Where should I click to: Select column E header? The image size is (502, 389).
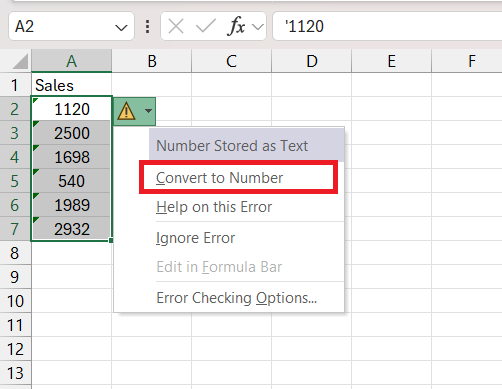392,61
